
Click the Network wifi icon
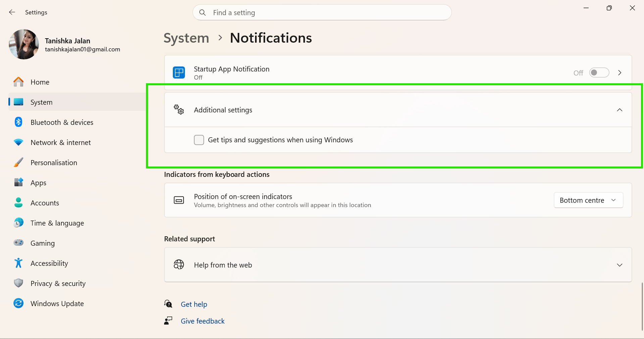point(18,142)
